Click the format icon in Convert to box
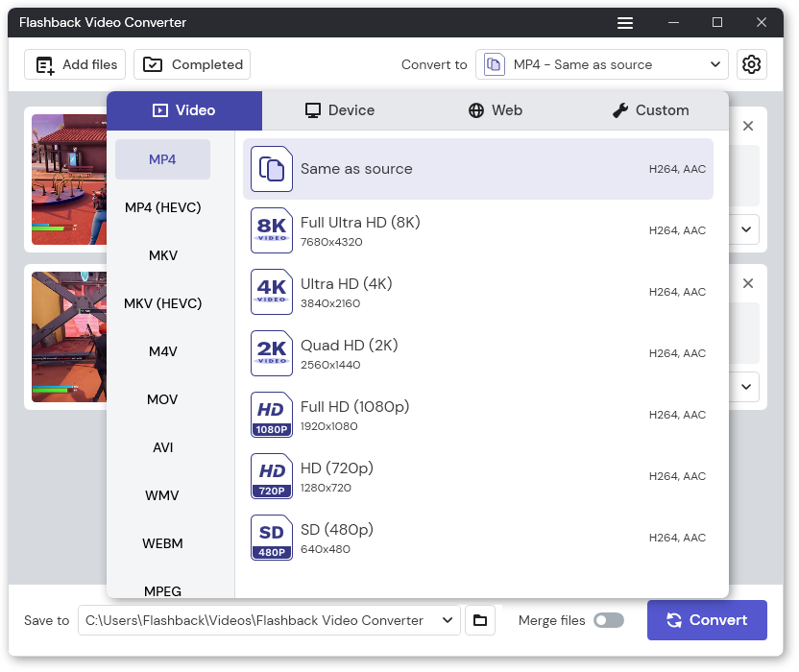 pos(494,64)
